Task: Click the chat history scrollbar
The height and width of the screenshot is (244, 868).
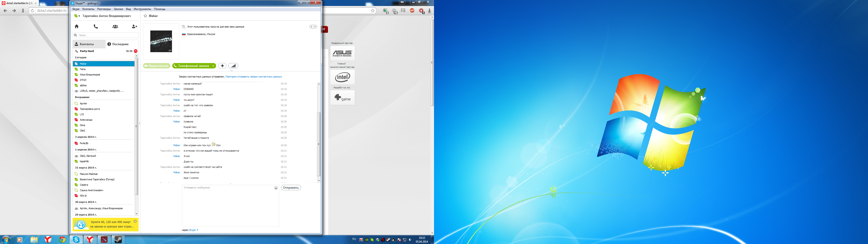Action: pyautogui.click(x=319, y=144)
